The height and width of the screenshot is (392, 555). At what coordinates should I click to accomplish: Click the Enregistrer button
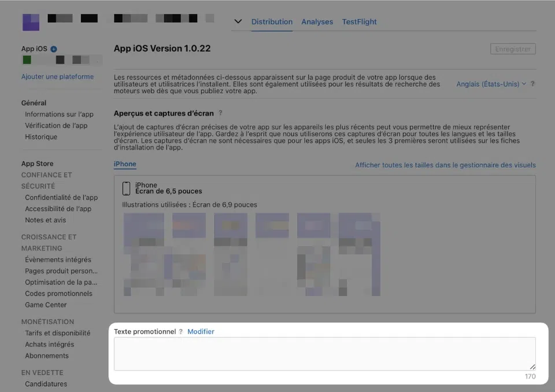click(513, 49)
